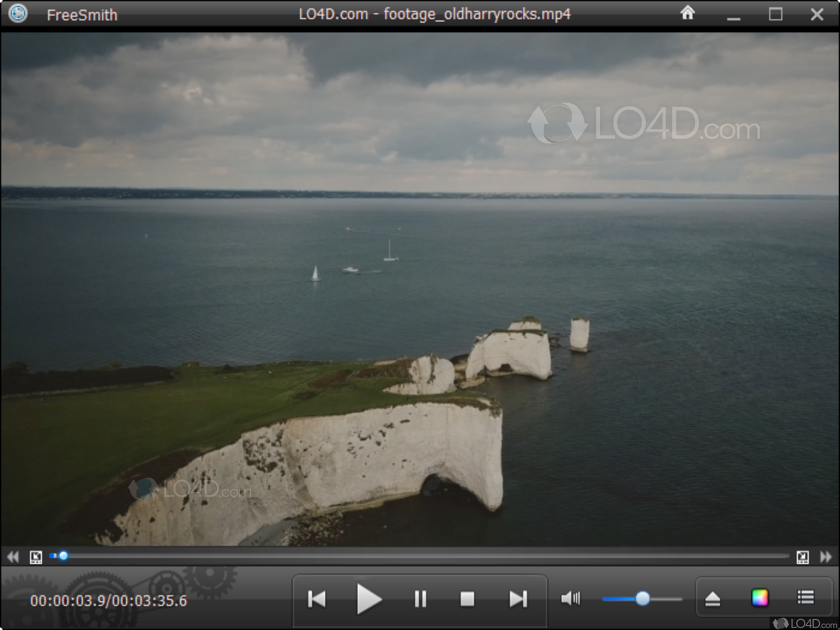Set clip end marker icon beside seek bar
The height and width of the screenshot is (630, 840).
pyautogui.click(x=803, y=557)
